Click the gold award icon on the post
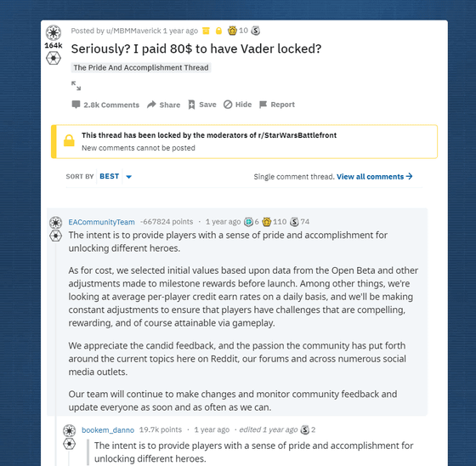Screen dimensions: 476x466 pos(232,31)
